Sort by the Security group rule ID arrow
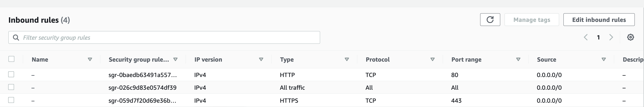This screenshot has height=107, width=644. pyautogui.click(x=176, y=59)
